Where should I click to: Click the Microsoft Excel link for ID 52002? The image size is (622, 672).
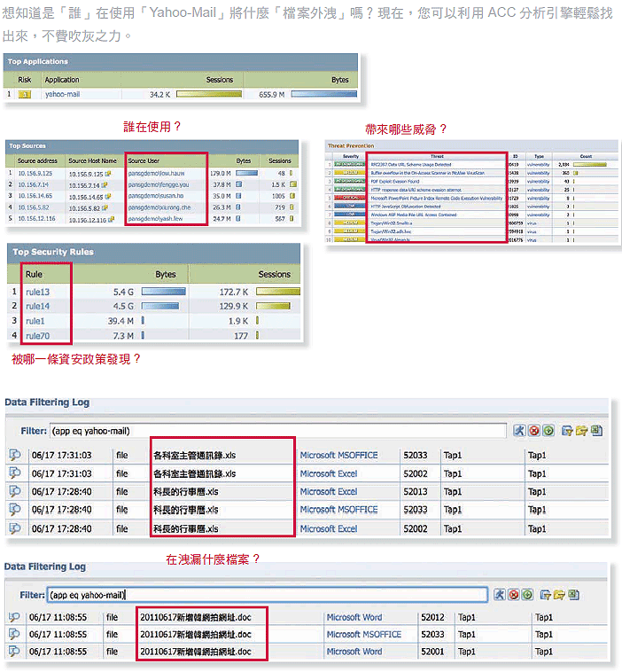click(329, 473)
